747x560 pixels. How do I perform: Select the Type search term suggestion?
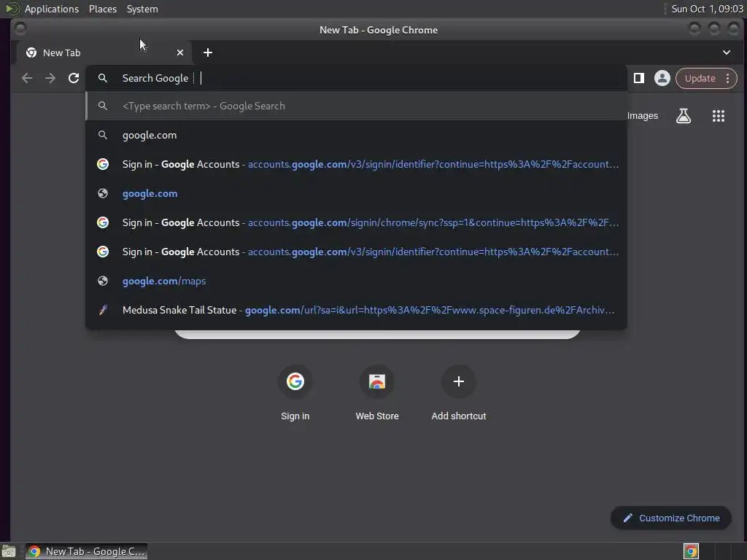[x=356, y=106]
